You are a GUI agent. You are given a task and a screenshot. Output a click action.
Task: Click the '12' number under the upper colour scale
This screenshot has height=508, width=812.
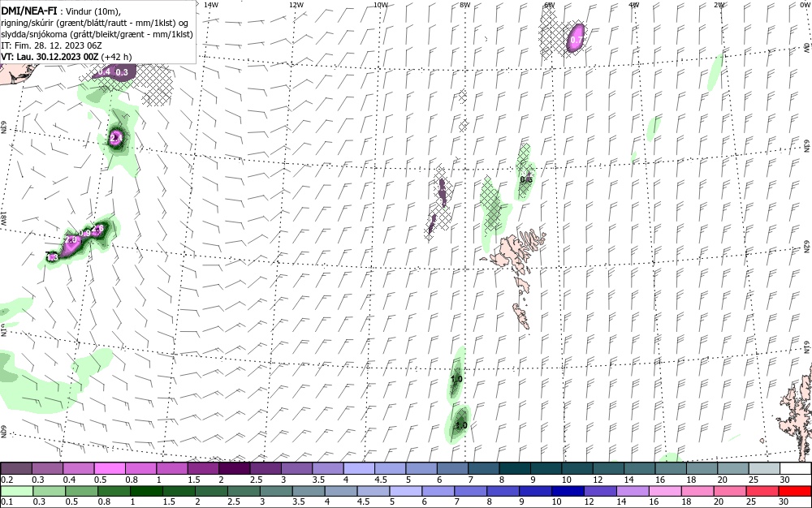598,480
